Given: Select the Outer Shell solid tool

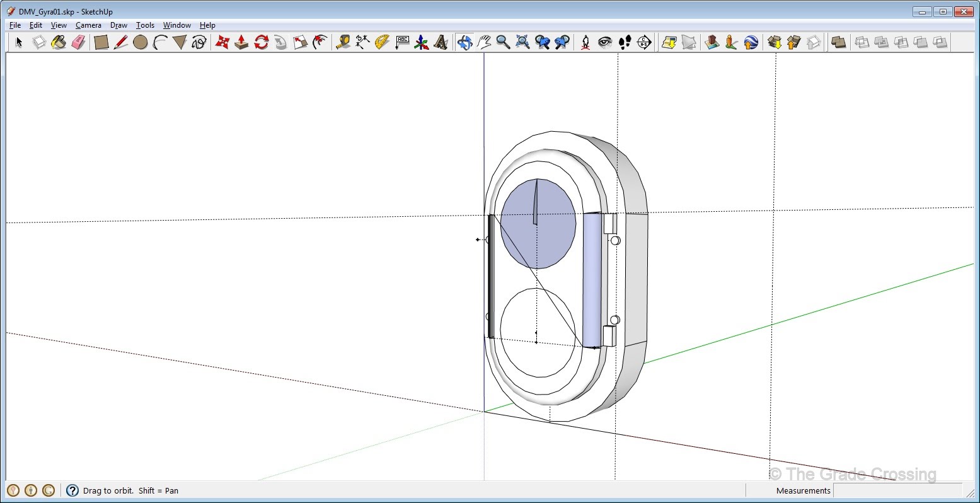Looking at the screenshot, I should [838, 42].
